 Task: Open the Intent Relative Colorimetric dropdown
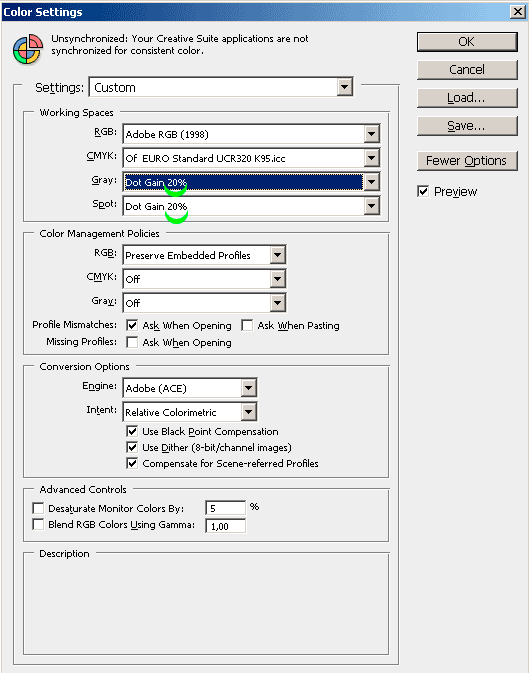pyautogui.click(x=190, y=412)
